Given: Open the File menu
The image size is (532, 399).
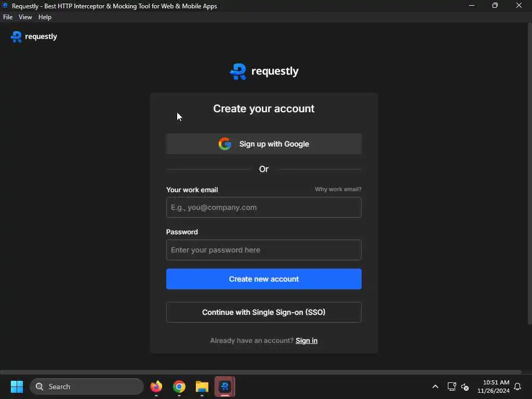Looking at the screenshot, I should 8,17.
